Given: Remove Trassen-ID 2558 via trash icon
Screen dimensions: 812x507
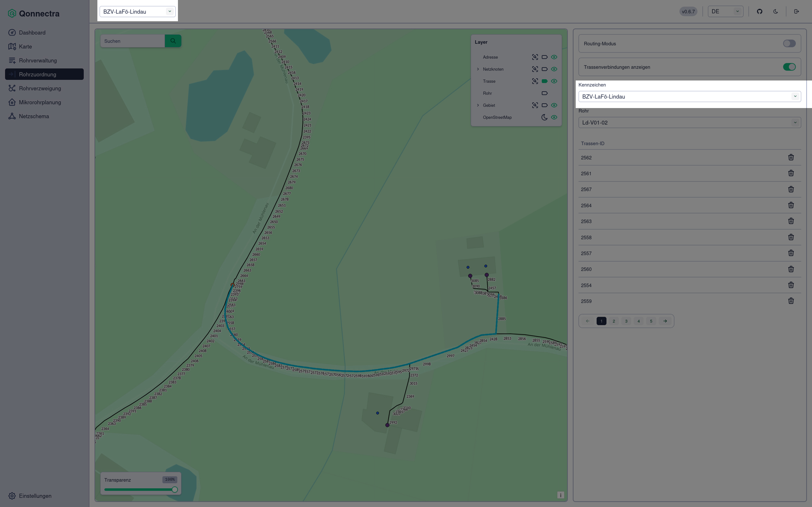Looking at the screenshot, I should (791, 237).
